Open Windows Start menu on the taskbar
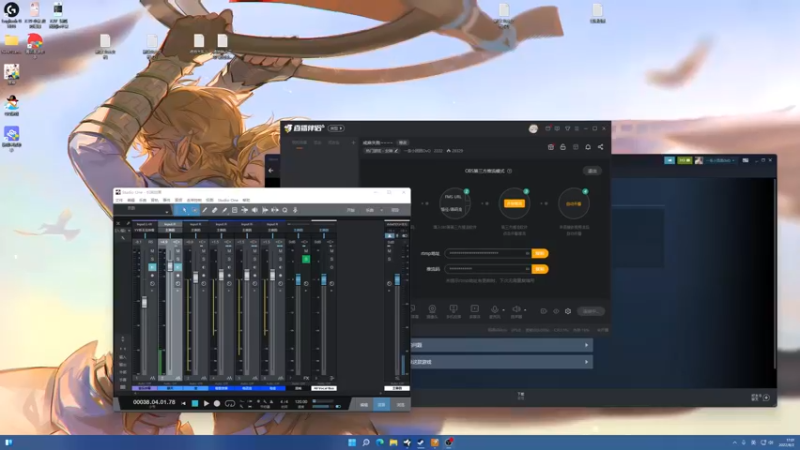The width and height of the screenshot is (800, 450). 351,442
